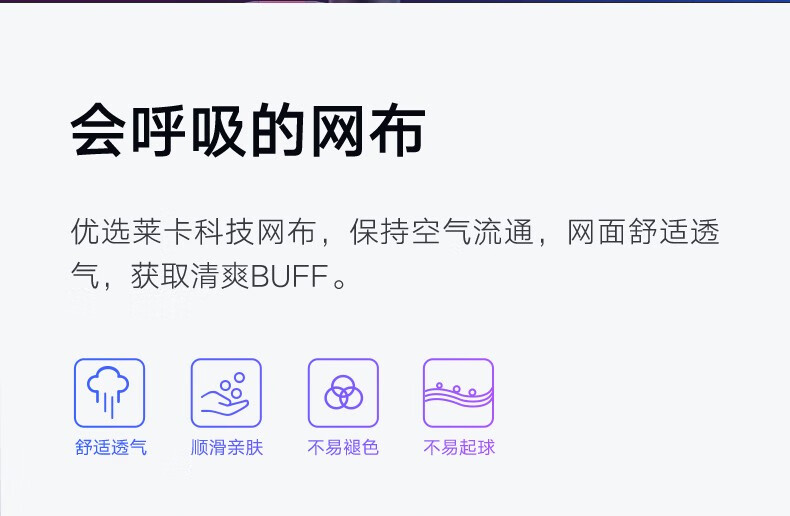Click the characters 网布 in the large headline
Screen dimensions: 790x516
[367, 130]
